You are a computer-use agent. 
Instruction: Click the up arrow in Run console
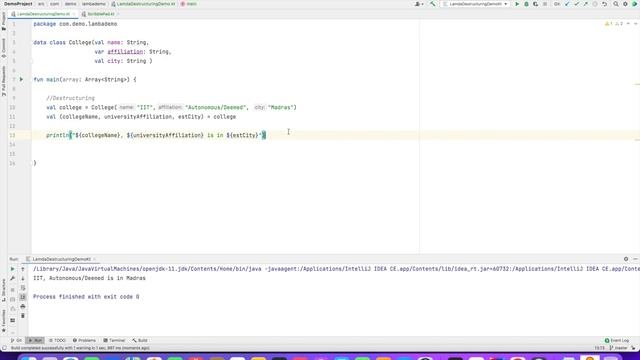point(23,269)
